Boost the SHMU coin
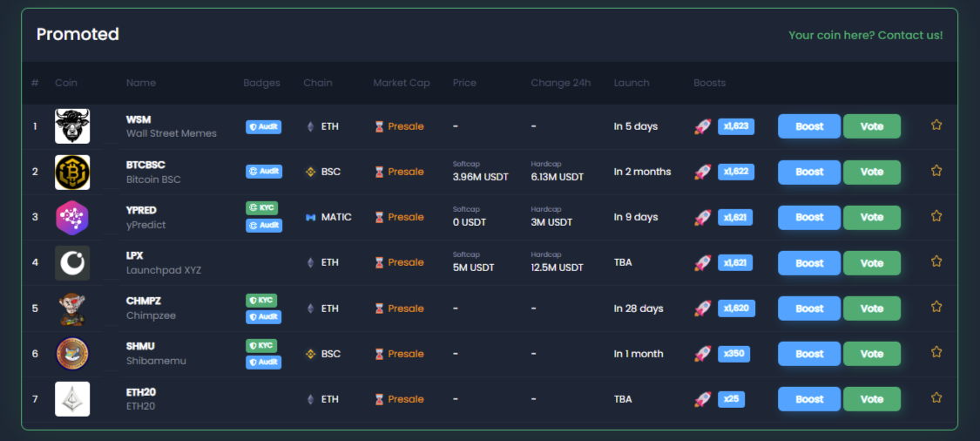 pyautogui.click(x=809, y=354)
